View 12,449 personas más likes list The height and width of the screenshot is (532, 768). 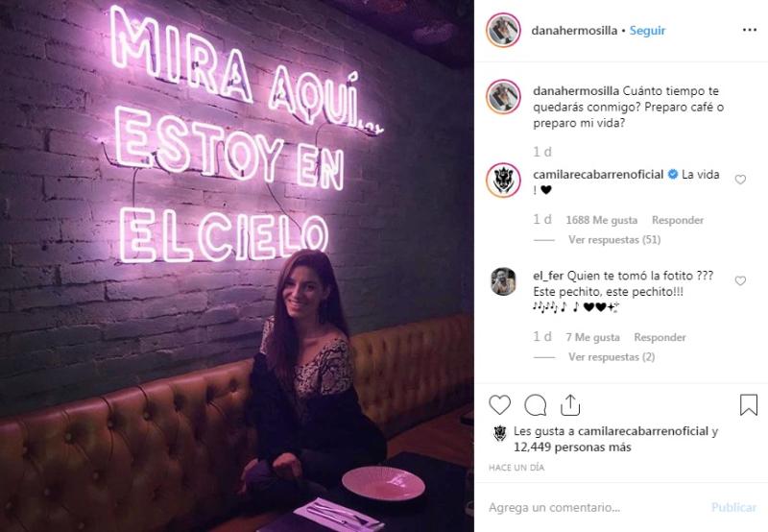[x=572, y=447]
